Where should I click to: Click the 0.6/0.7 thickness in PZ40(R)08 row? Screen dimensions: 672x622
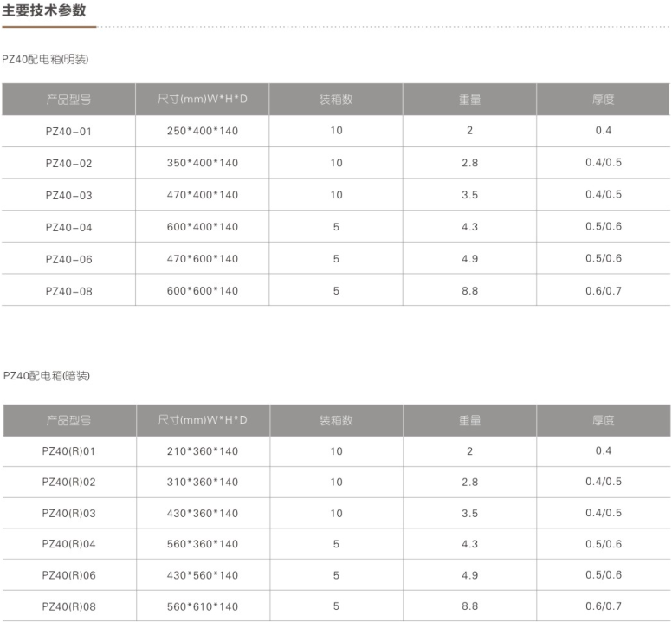603,606
